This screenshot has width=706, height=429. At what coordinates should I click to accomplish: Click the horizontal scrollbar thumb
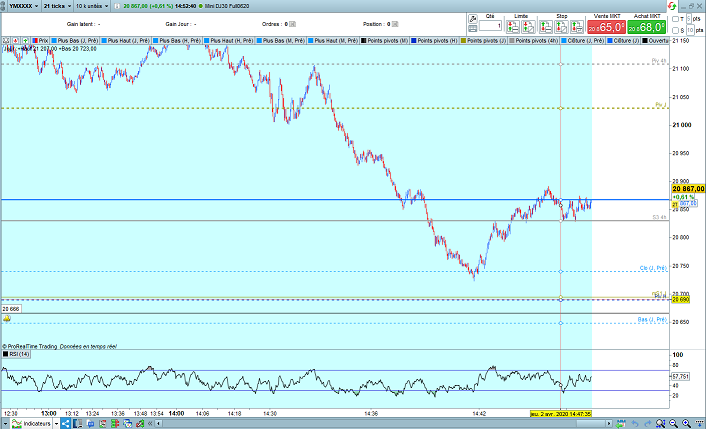590,424
